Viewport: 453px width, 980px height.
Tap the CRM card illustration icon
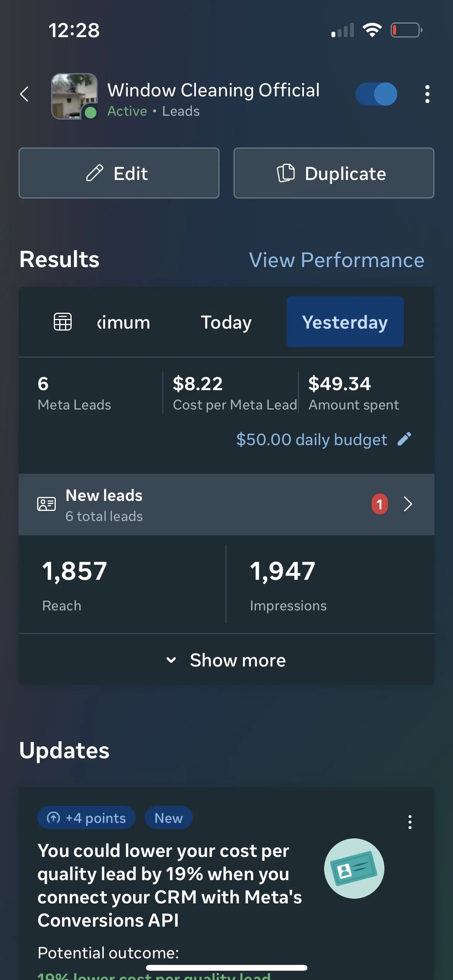[x=354, y=868]
